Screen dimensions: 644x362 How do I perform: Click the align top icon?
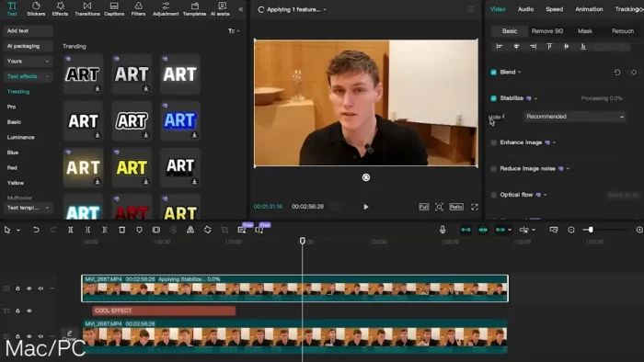coord(549,46)
